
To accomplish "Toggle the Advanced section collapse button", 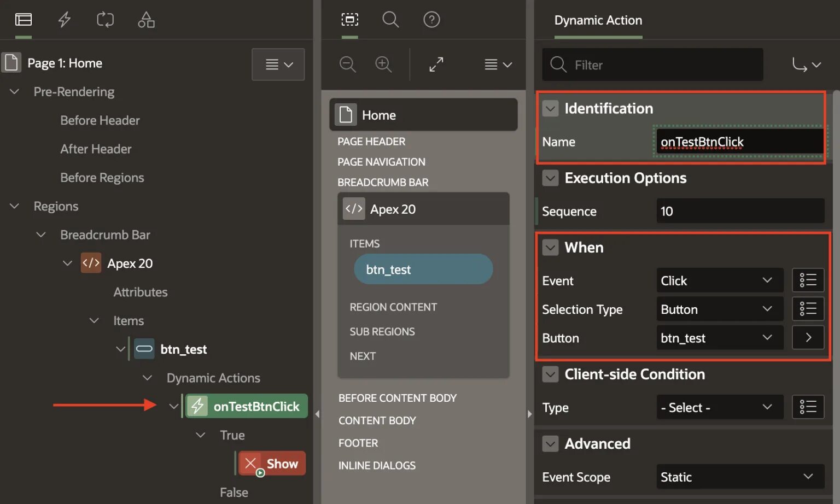I will click(550, 444).
